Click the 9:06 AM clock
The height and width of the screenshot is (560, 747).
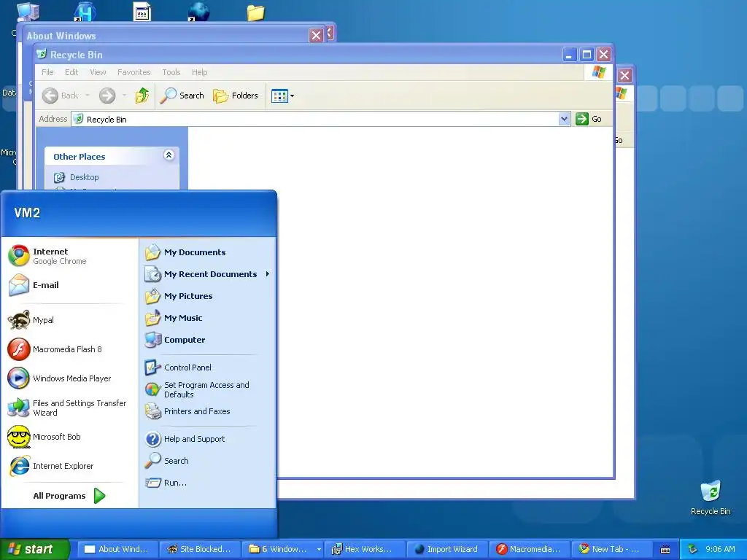click(x=720, y=549)
